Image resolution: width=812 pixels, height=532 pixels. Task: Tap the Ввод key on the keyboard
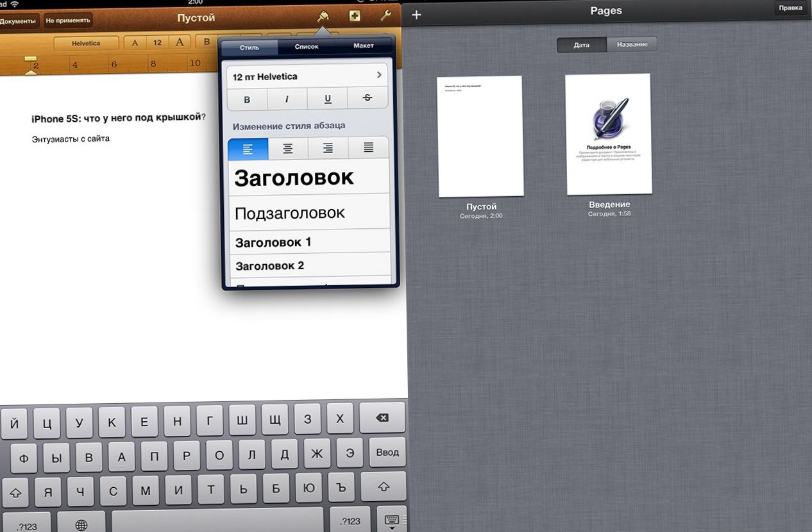click(x=387, y=453)
